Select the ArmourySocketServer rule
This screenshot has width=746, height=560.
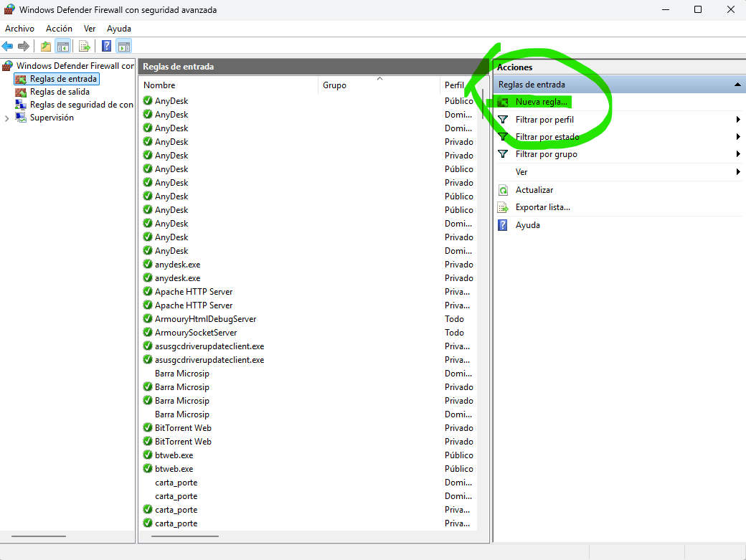196,332
